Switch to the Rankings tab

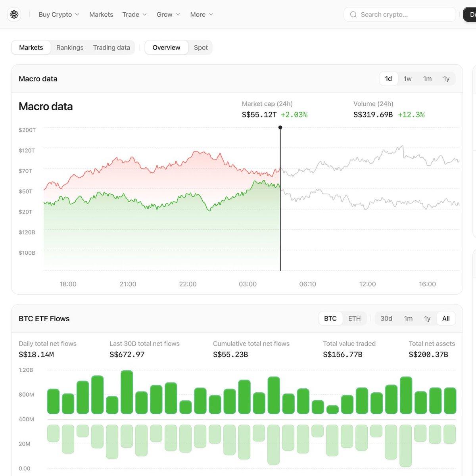pos(70,48)
